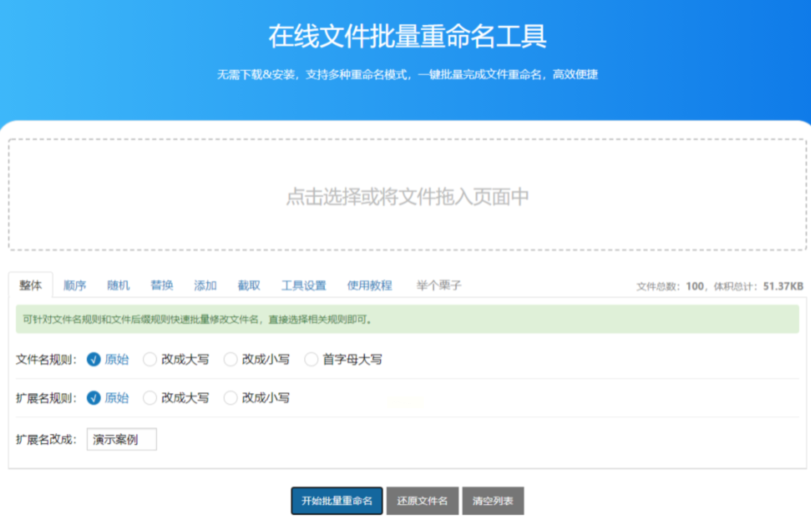Open the 工具设置 tab
811x532 pixels.
(304, 286)
